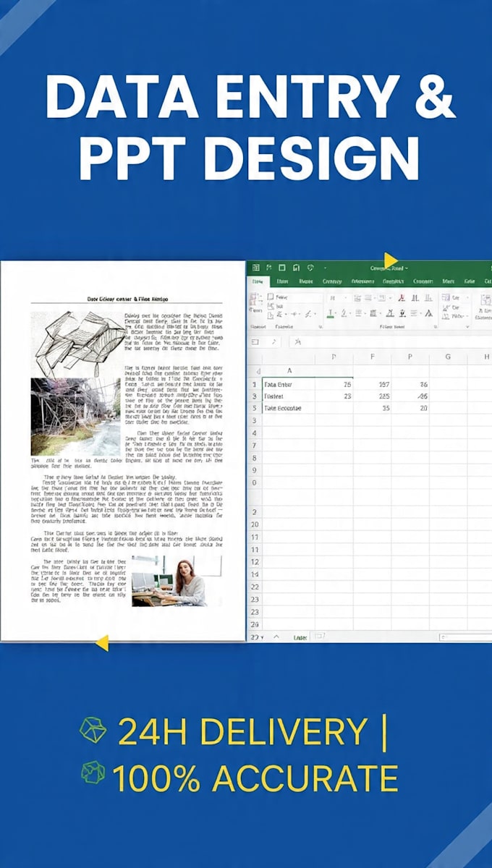492x868 pixels.
Task: Click the select-all triangle at sheet corner
Action: (x=258, y=371)
